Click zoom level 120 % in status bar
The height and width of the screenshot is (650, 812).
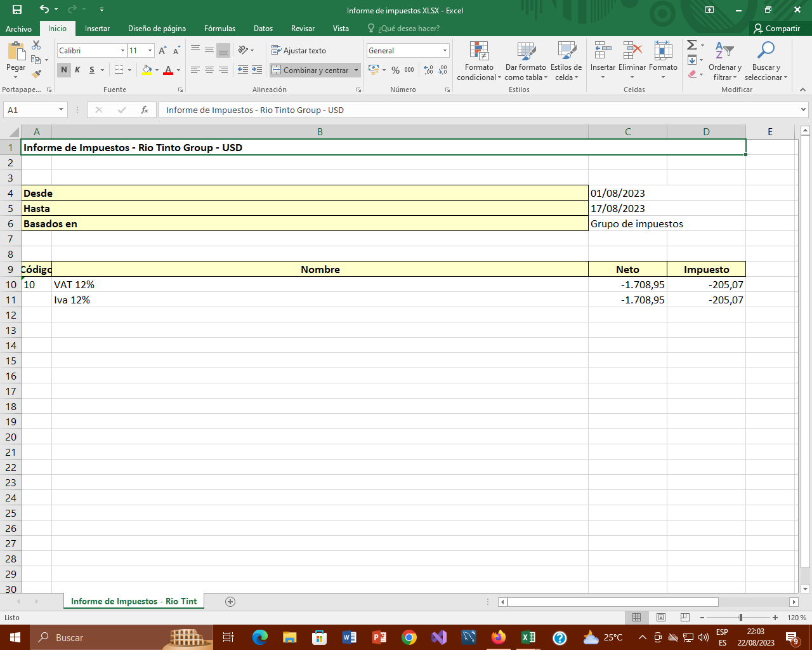pos(797,618)
